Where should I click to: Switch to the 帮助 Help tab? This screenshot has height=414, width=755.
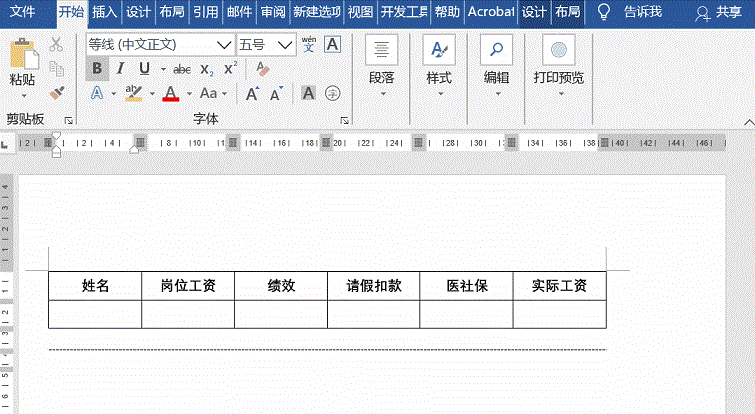(447, 12)
